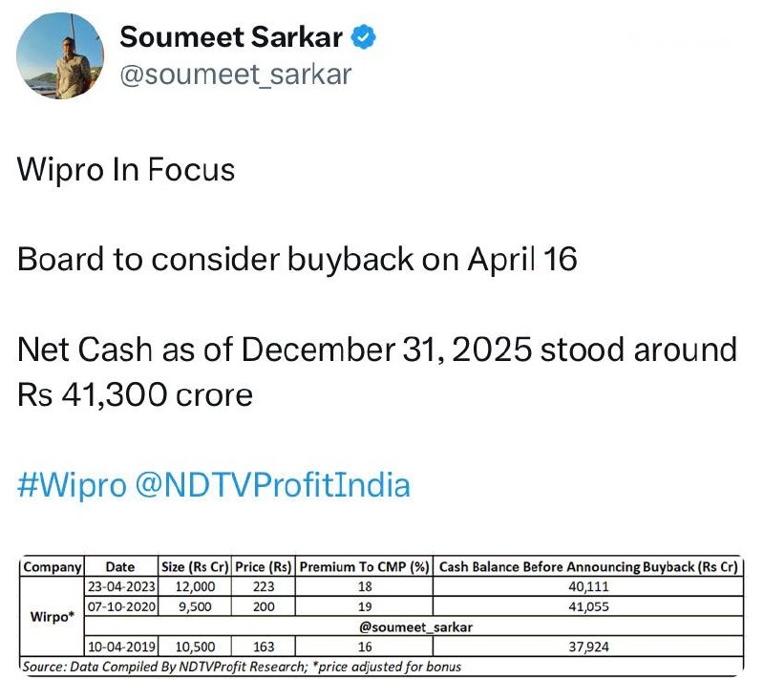The image size is (764, 700).
Task: Click the "Rs 41,300 crore" text
Action: point(135,393)
